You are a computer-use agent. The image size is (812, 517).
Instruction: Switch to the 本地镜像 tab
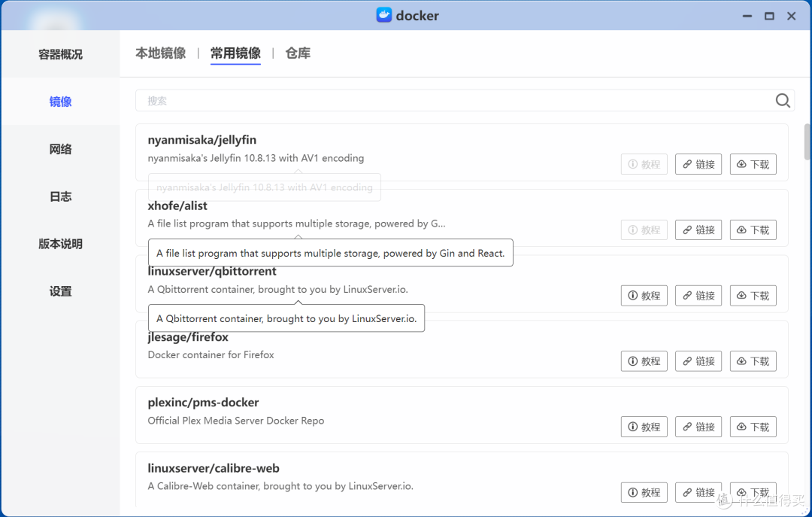161,53
